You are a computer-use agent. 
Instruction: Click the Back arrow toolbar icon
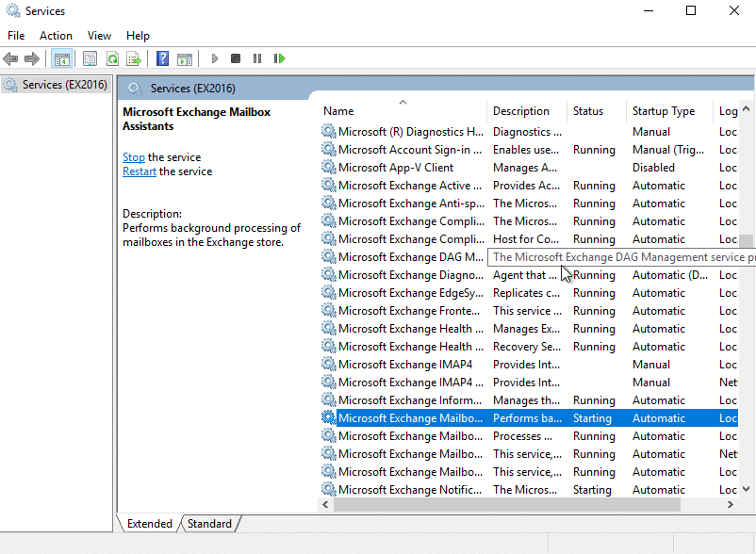click(x=11, y=58)
